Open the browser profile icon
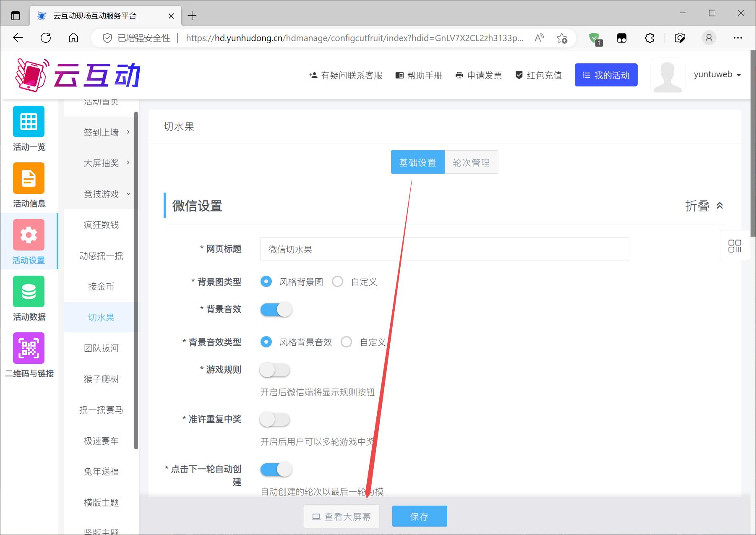The width and height of the screenshot is (756, 535). [x=709, y=38]
